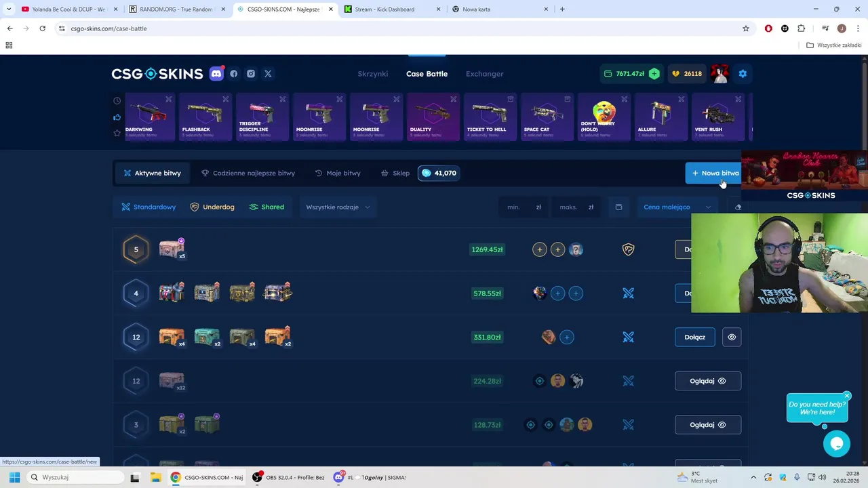Click the shield mode icon in 1269.45zł row

click(629, 249)
